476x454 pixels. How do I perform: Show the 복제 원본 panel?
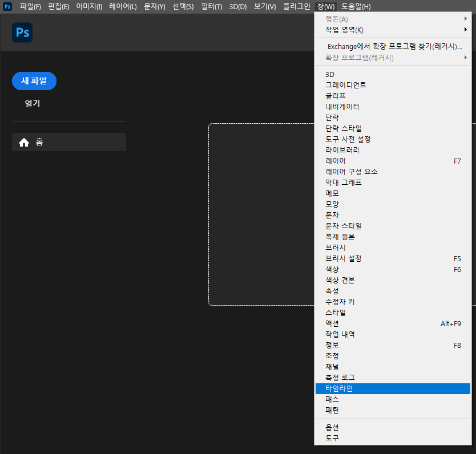tap(393, 237)
